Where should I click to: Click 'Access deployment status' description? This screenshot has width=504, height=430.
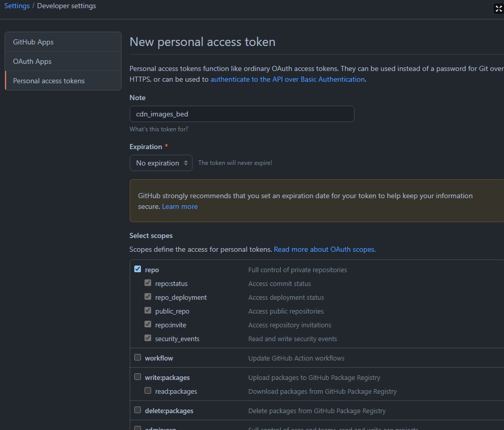click(286, 298)
